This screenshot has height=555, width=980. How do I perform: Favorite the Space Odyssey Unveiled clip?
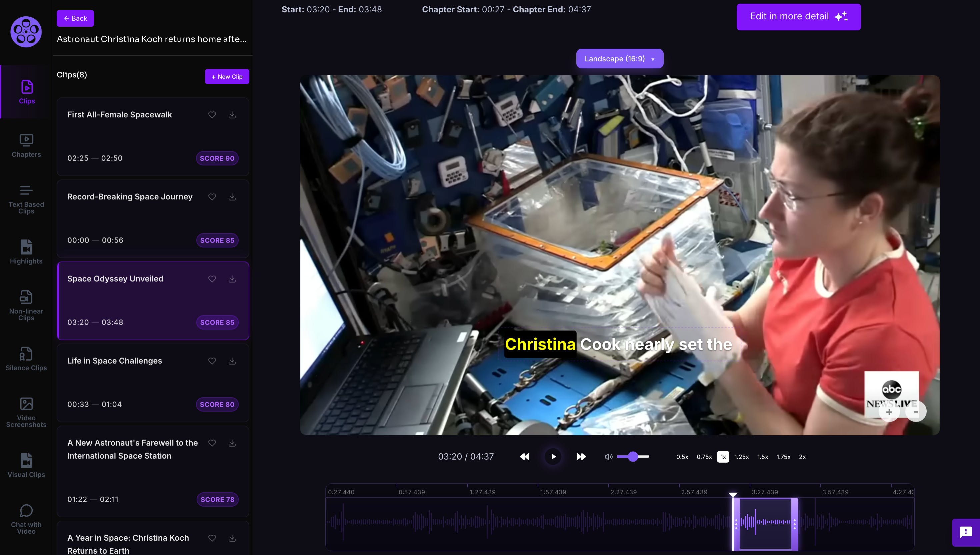click(212, 279)
